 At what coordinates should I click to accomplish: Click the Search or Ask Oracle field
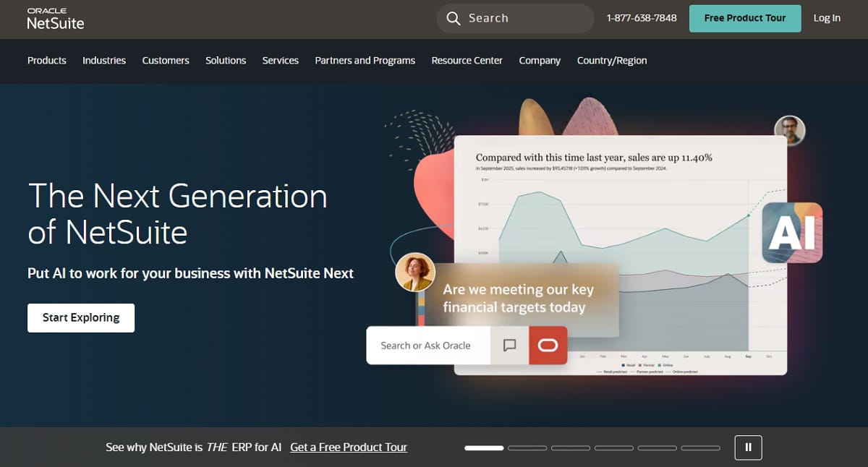428,346
